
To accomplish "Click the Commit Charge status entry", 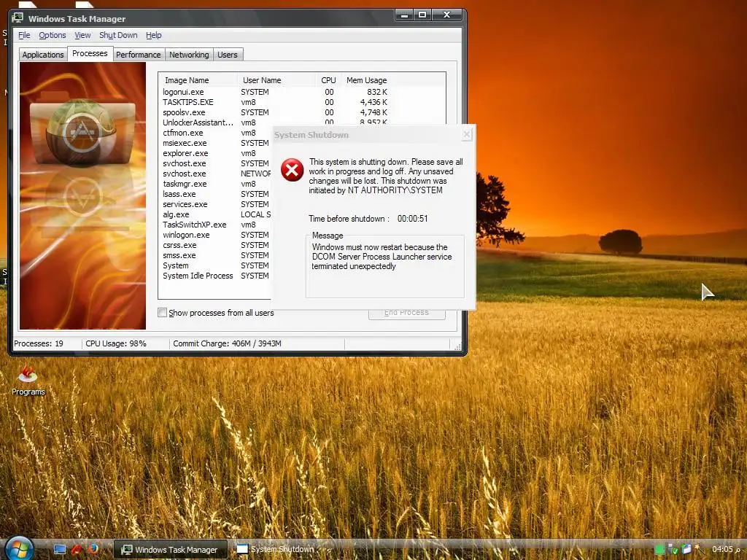I will [228, 343].
